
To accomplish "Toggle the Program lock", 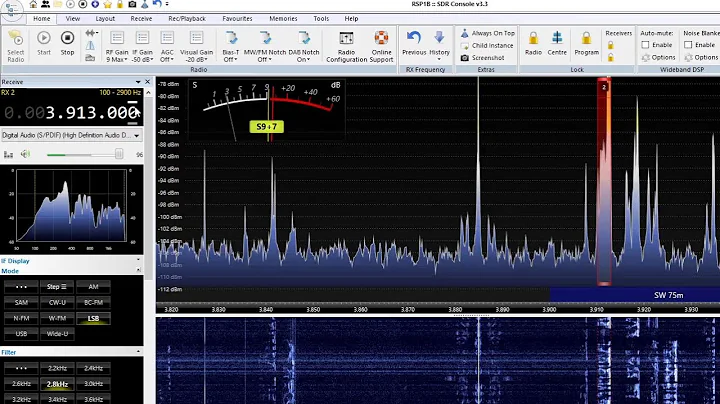I will [586, 44].
